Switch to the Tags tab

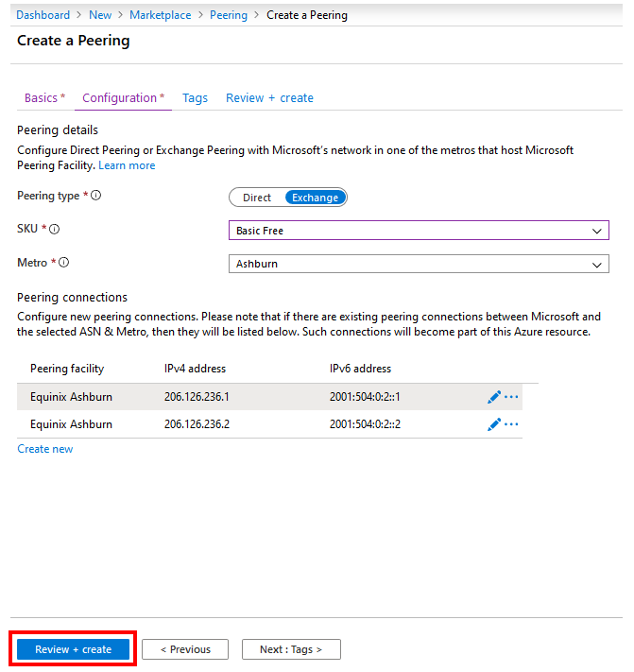point(195,98)
